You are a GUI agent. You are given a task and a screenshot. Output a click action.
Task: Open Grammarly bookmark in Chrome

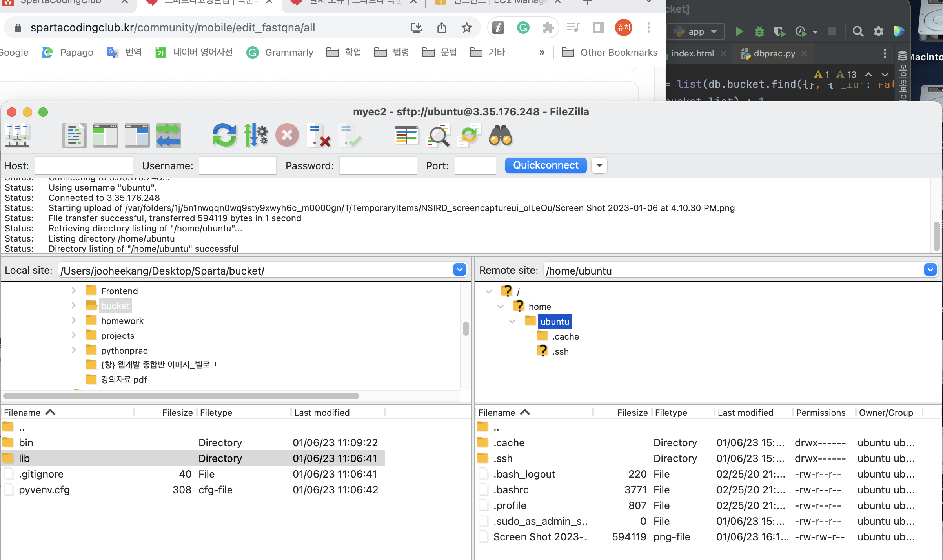280,52
